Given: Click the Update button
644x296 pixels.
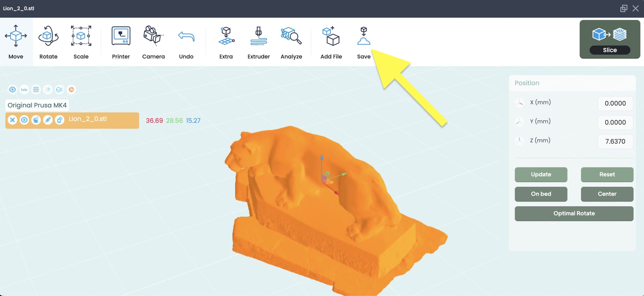Looking at the screenshot, I should coord(541,174).
